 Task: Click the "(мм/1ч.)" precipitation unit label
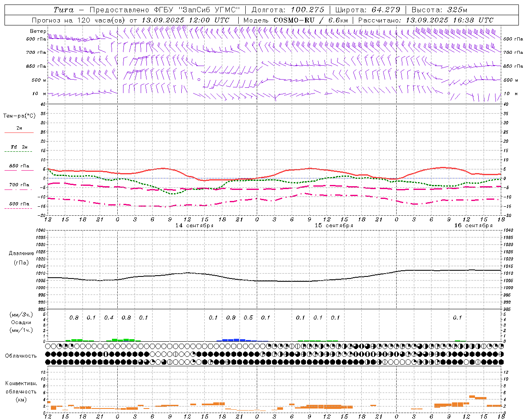[x=21, y=330]
